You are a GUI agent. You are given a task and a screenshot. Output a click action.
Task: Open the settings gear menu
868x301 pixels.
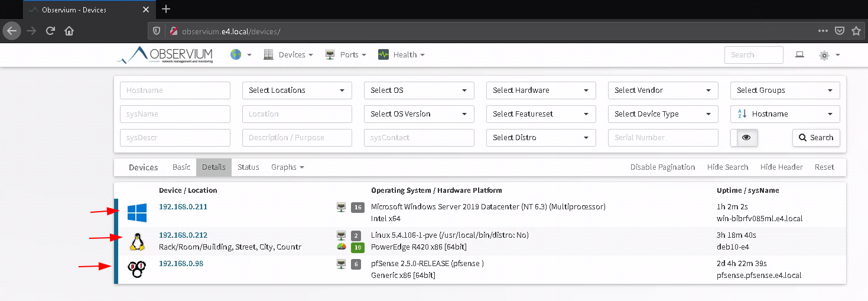coord(829,55)
